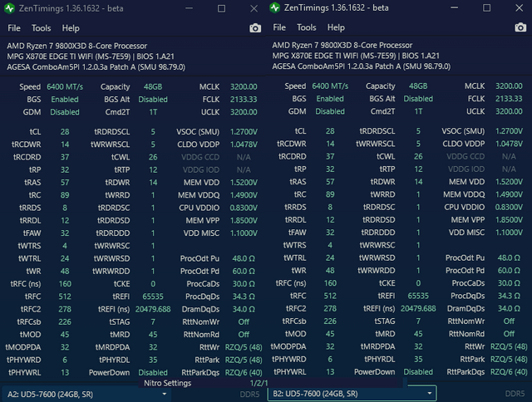Click Capacity 48GB in right window
This screenshot has height=402, width=532.
coord(418,86)
